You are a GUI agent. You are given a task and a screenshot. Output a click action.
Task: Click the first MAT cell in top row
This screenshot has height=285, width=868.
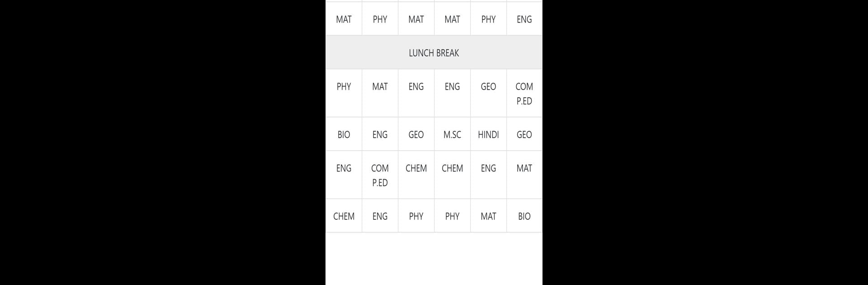coord(344,19)
